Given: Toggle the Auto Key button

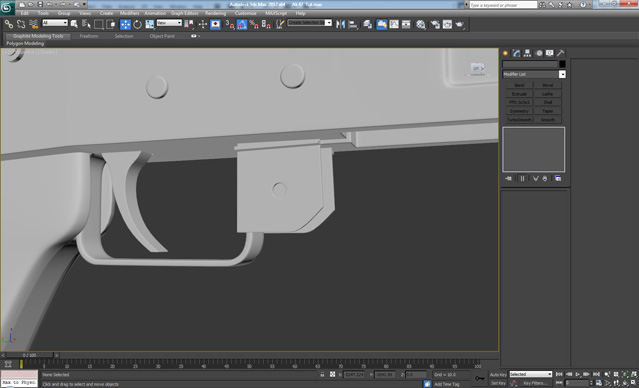Looking at the screenshot, I should [498, 375].
